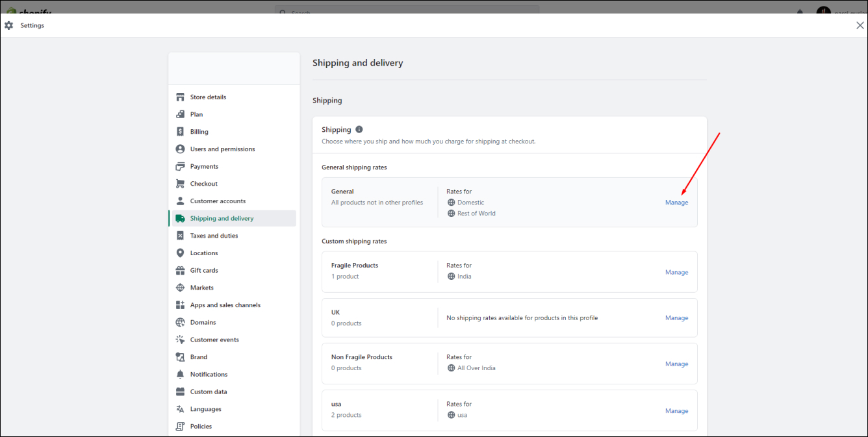Click the "General" profile name
Image resolution: width=868 pixels, height=437 pixels.
coord(342,192)
